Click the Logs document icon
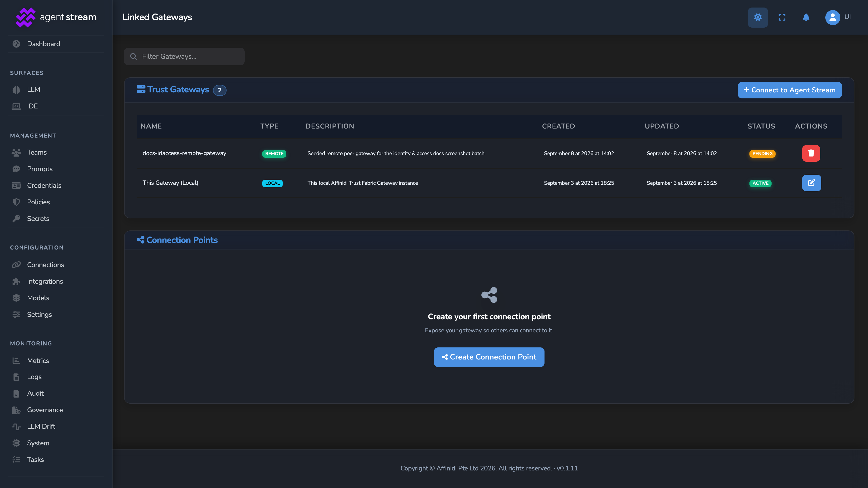Screen dimensions: 868x488 [16, 377]
